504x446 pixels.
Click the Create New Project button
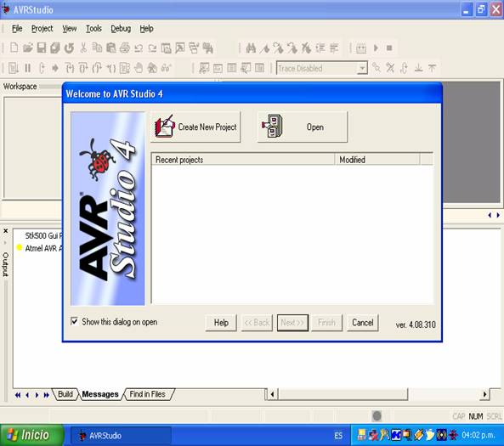click(x=195, y=127)
